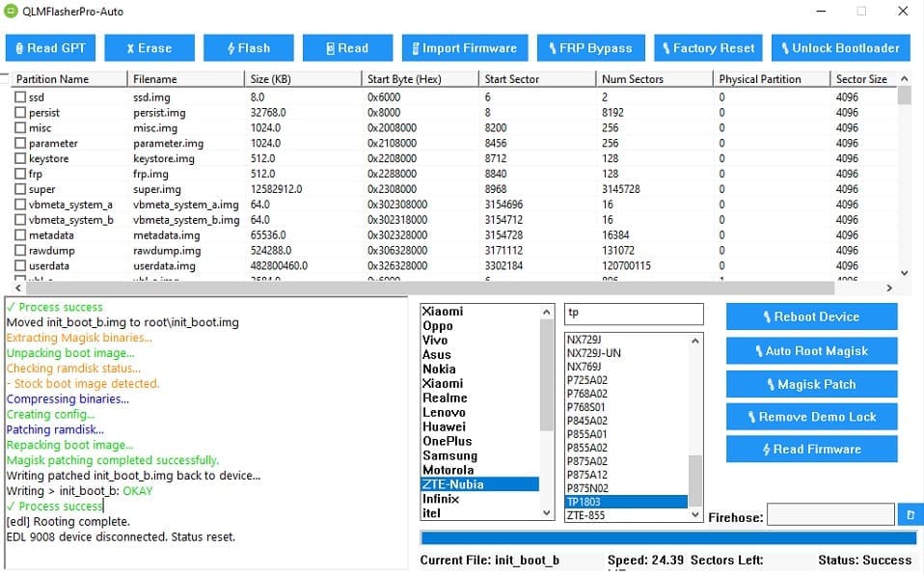This screenshot has height=576, width=924.
Task: Click model list scroll down arrow
Action: 695,514
